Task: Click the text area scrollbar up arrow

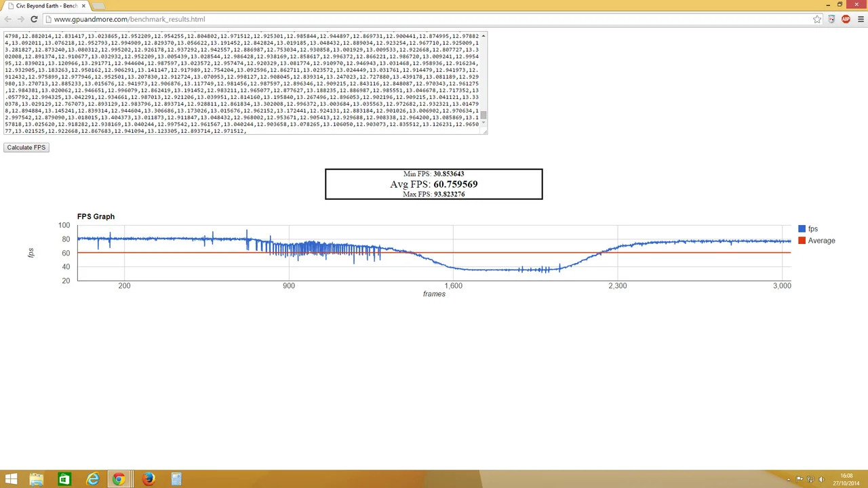Action: (484, 35)
